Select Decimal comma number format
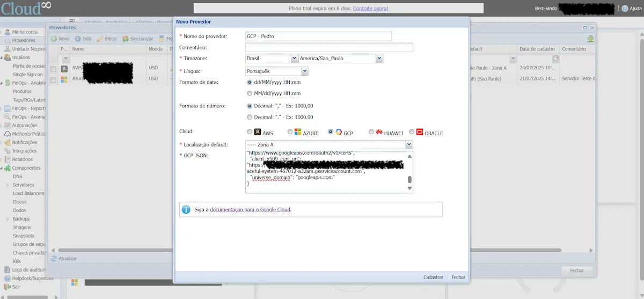This screenshot has height=299, width=644. tap(250, 106)
